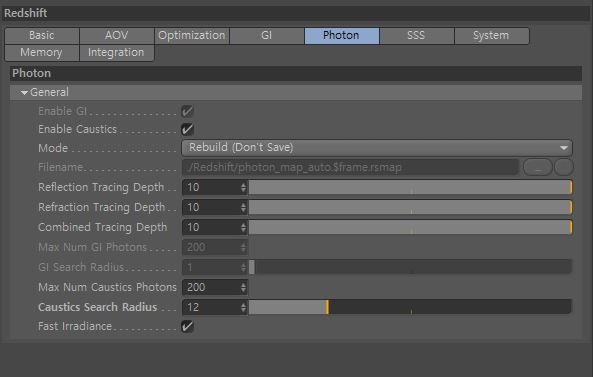This screenshot has height=377, width=593.
Task: Disable the Enable Caustics checkbox
Action: coord(188,129)
